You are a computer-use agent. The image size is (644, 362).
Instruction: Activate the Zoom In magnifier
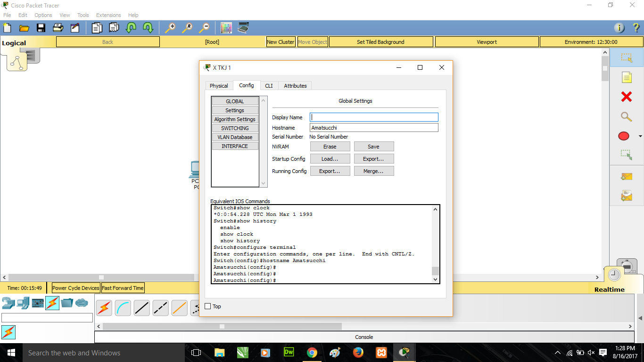pos(170,28)
